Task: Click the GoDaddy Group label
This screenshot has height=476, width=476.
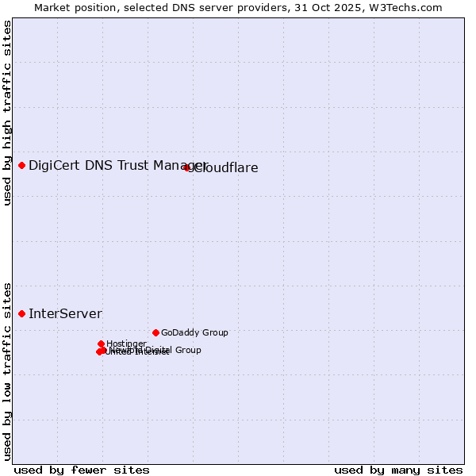Action: coord(194,332)
